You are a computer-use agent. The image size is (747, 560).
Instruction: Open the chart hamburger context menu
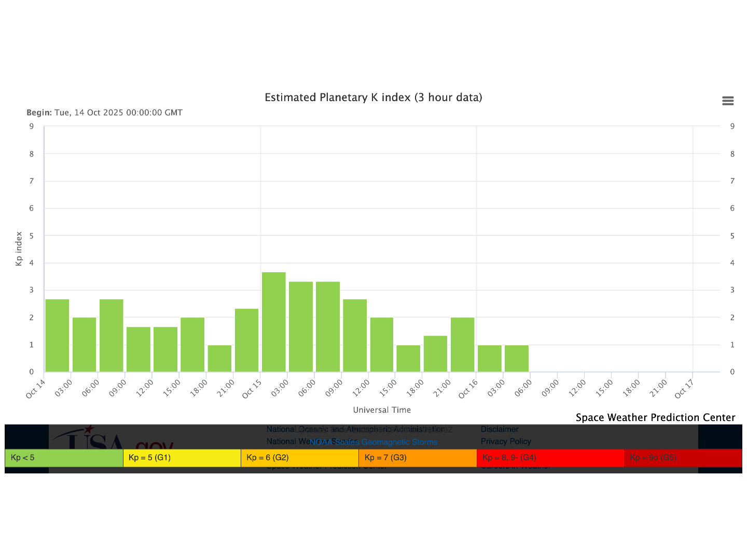(728, 101)
